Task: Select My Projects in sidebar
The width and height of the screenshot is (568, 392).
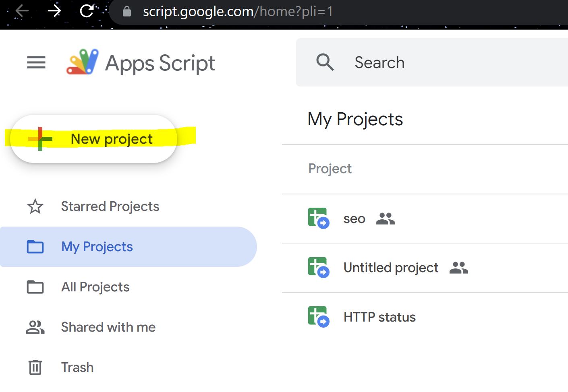Action: click(x=97, y=247)
